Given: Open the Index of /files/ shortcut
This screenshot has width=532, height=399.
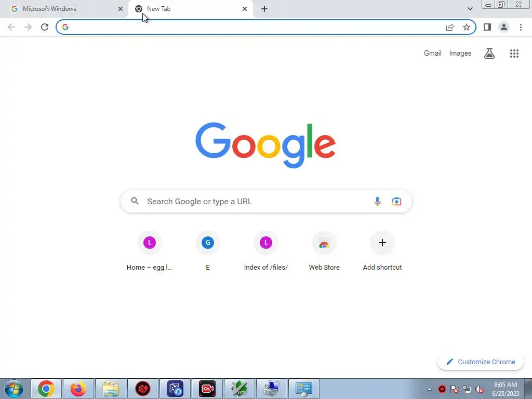Looking at the screenshot, I should [x=266, y=251].
